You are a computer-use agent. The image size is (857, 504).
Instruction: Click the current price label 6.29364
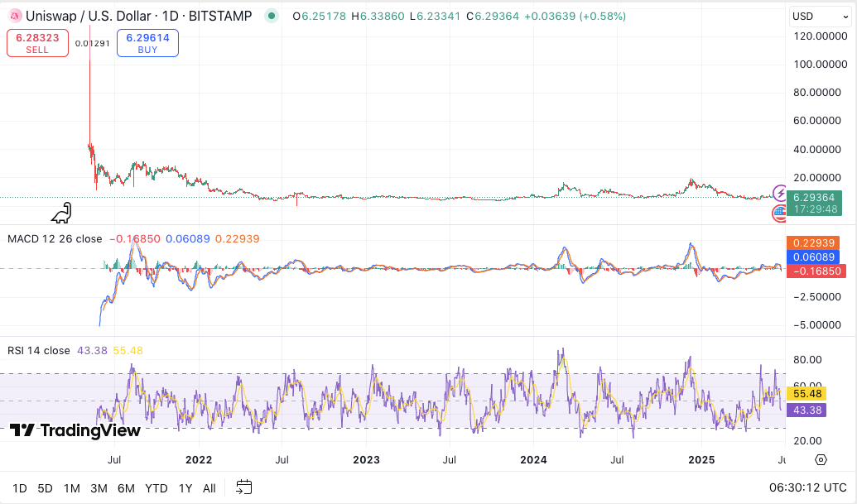(814, 203)
